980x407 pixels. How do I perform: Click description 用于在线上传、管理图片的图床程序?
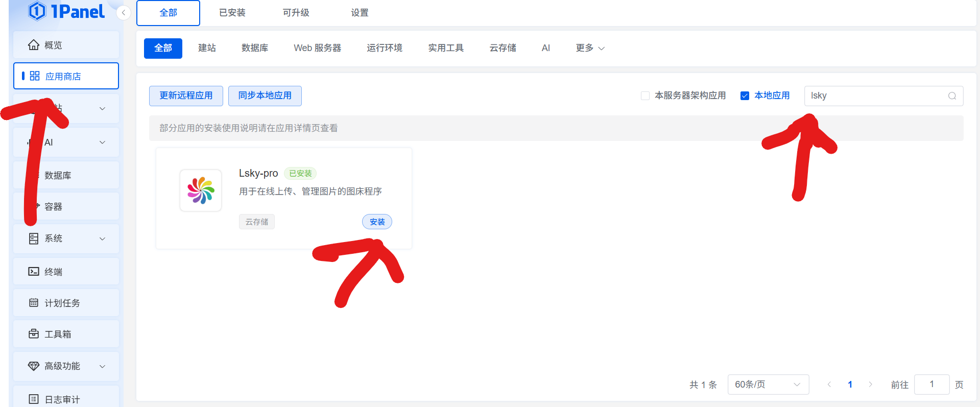310,191
